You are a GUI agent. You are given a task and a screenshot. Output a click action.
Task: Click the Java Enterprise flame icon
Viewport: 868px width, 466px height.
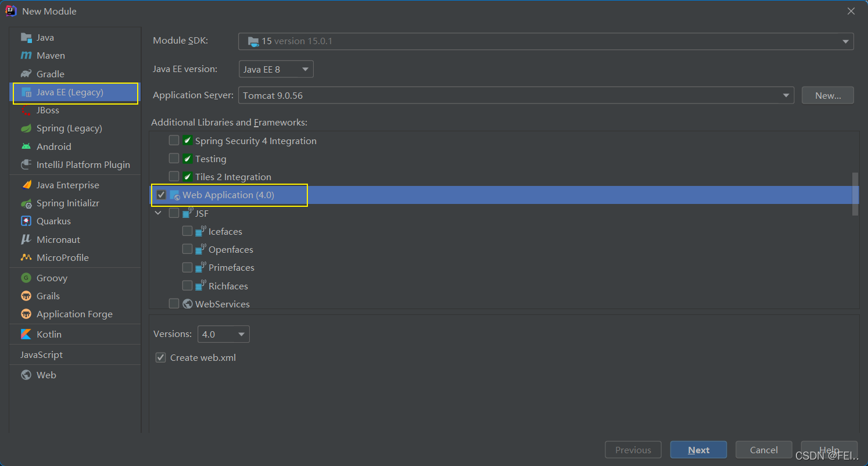26,185
